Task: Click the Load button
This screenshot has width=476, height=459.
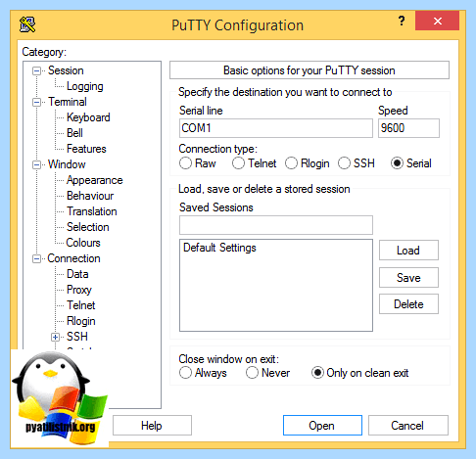Action: click(x=408, y=251)
